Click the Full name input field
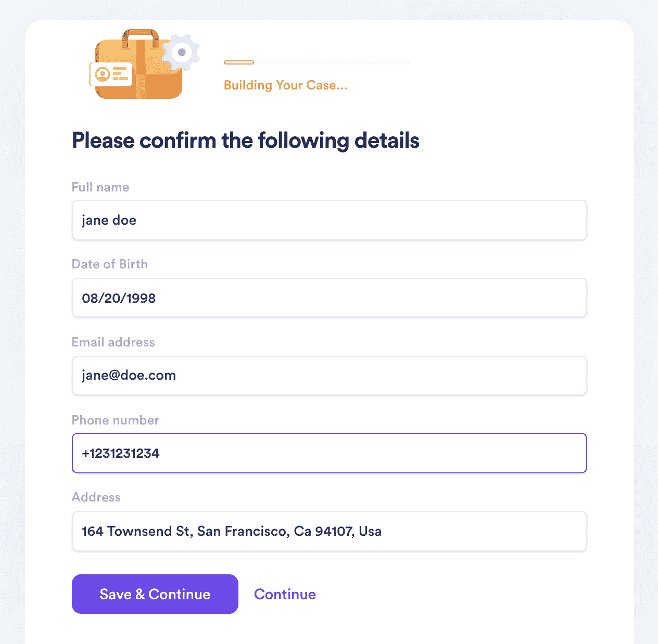658x644 pixels. click(x=330, y=221)
